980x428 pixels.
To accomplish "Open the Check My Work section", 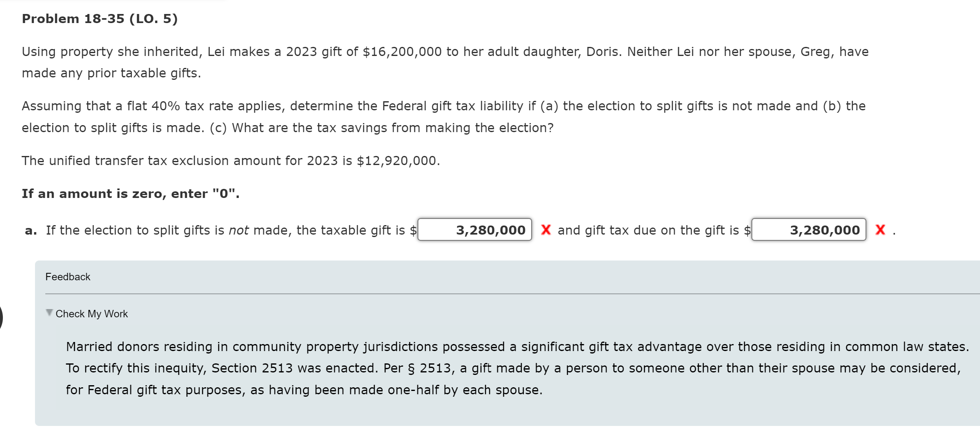I will point(91,314).
